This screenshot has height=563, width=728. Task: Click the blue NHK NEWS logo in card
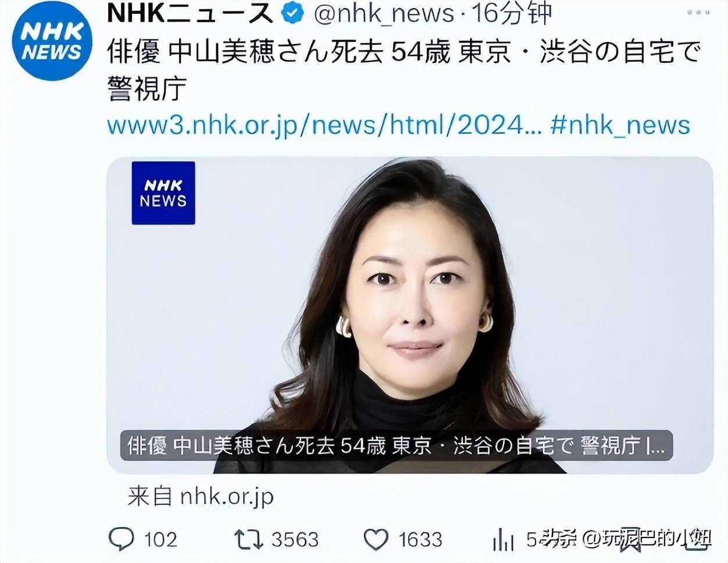(163, 193)
